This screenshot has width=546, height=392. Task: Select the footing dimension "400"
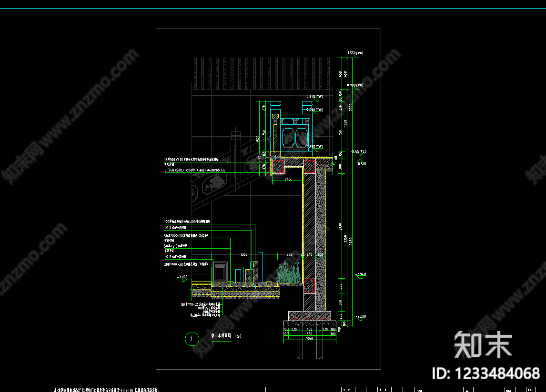tap(309, 329)
